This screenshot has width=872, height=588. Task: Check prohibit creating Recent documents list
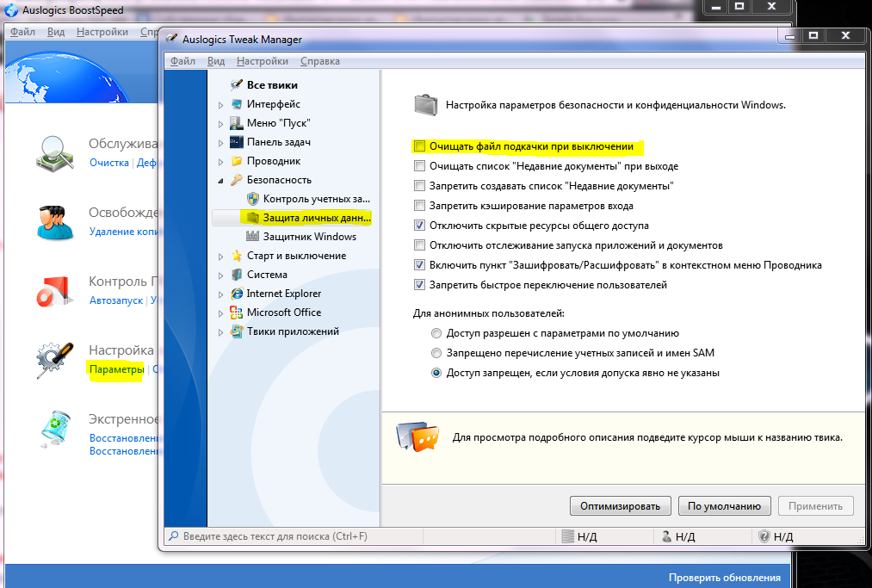click(419, 186)
